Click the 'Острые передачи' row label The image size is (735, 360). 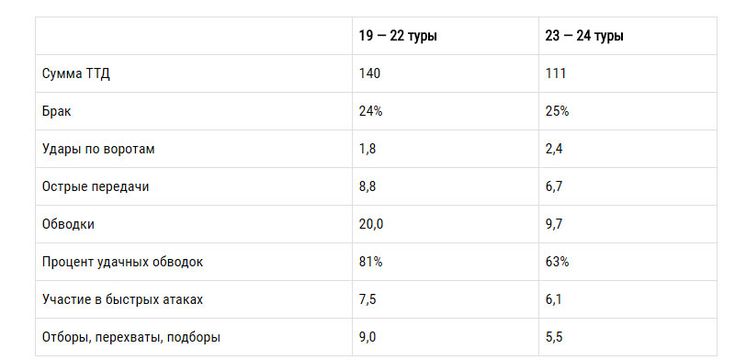pos(96,187)
